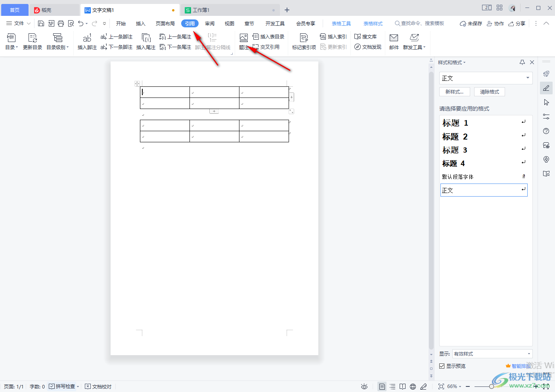This screenshot has height=392, width=555.
Task: Open the 表格工具 (Table Tools) tab
Action: click(341, 23)
